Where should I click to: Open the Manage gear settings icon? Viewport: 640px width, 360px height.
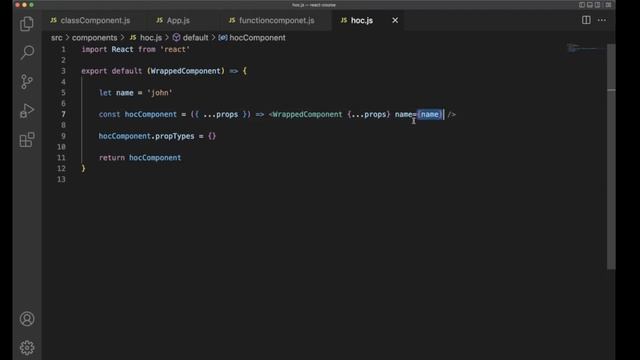pos(27,348)
